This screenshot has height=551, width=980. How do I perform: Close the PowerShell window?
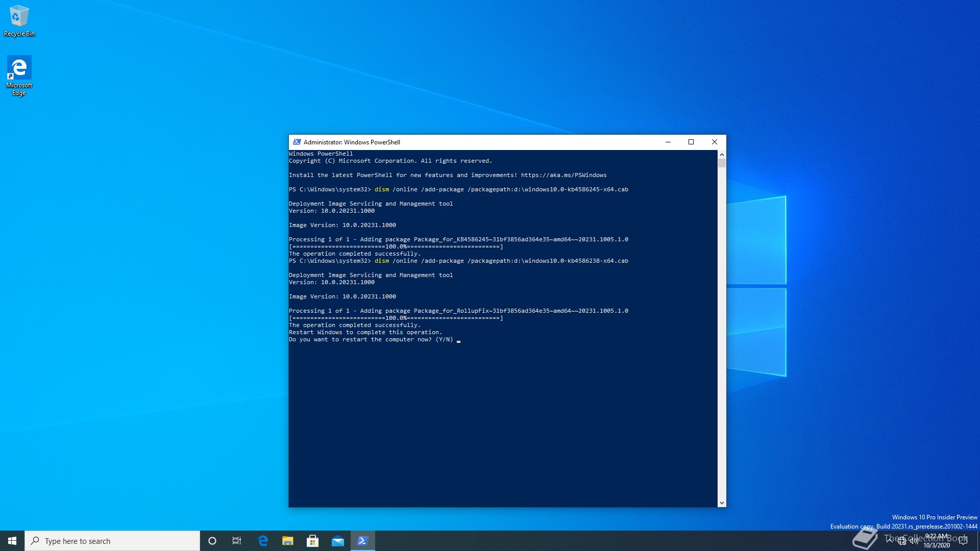point(715,142)
